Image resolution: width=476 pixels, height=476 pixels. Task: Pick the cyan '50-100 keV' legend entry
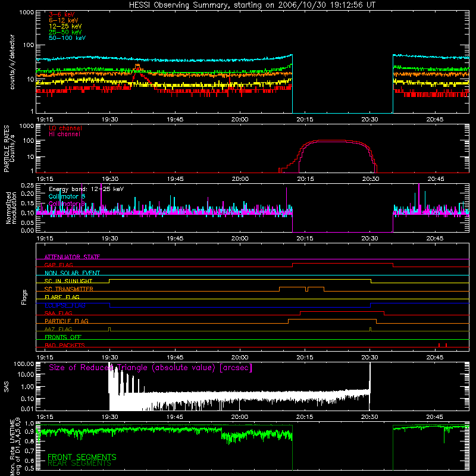click(67, 38)
